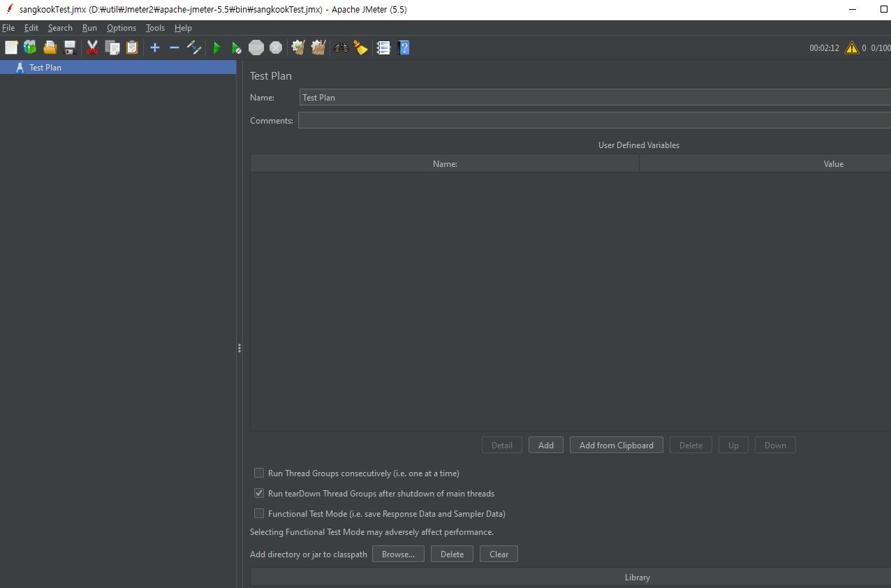
Task: Click the warning triangle log indicator
Action: (851, 47)
